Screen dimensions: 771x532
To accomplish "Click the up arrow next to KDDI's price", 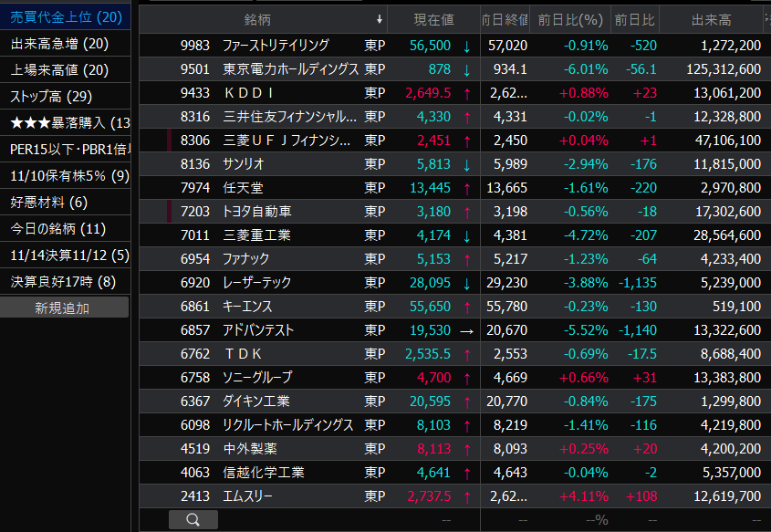I will pyautogui.click(x=467, y=93).
